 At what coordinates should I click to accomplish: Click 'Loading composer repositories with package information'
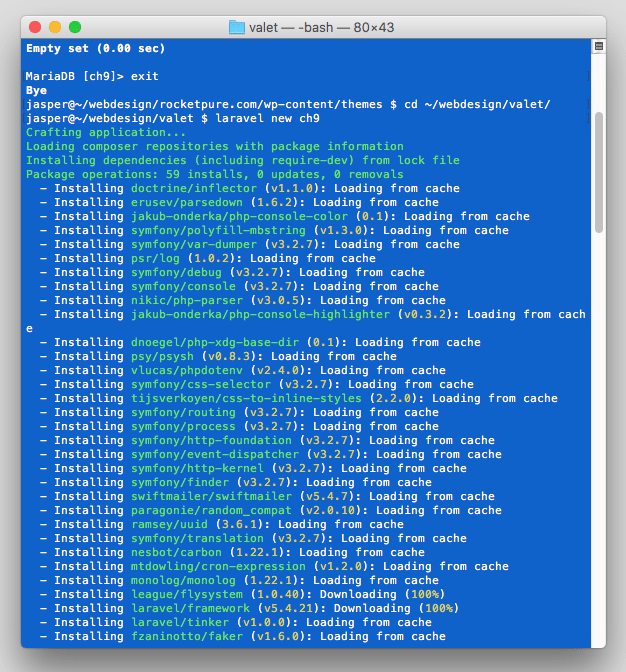tap(215, 146)
